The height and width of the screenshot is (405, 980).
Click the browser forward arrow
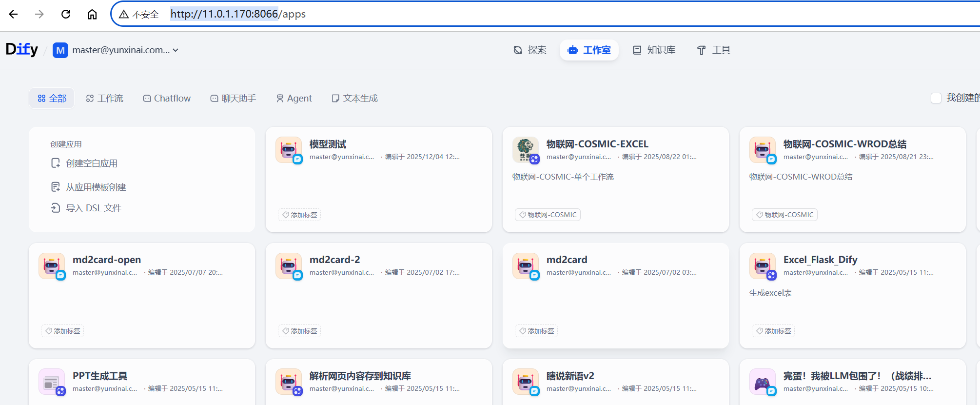(x=39, y=14)
